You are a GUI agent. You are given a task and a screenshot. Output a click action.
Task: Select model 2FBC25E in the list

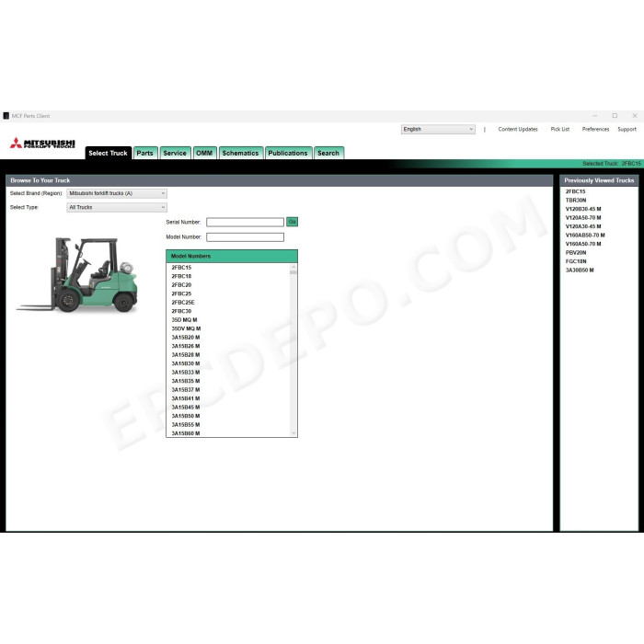[x=183, y=303]
